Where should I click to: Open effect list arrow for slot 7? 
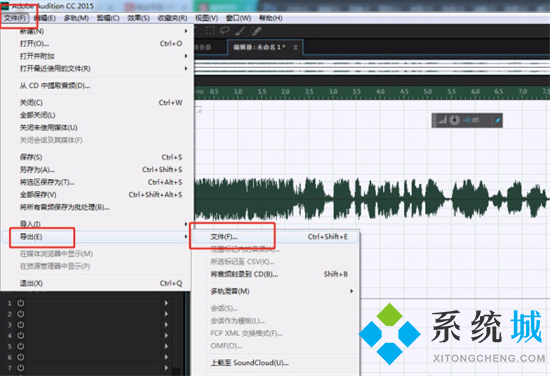(x=166, y=368)
